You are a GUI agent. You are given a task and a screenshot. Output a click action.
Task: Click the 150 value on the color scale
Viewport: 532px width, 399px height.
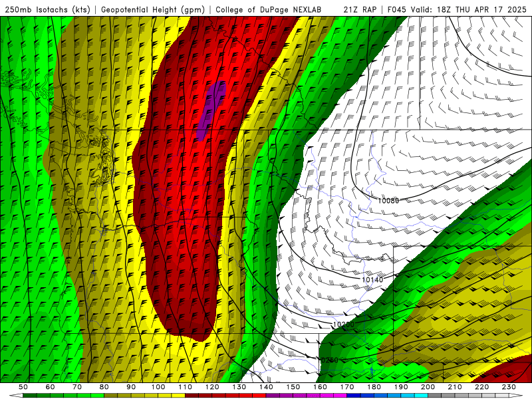click(x=293, y=387)
